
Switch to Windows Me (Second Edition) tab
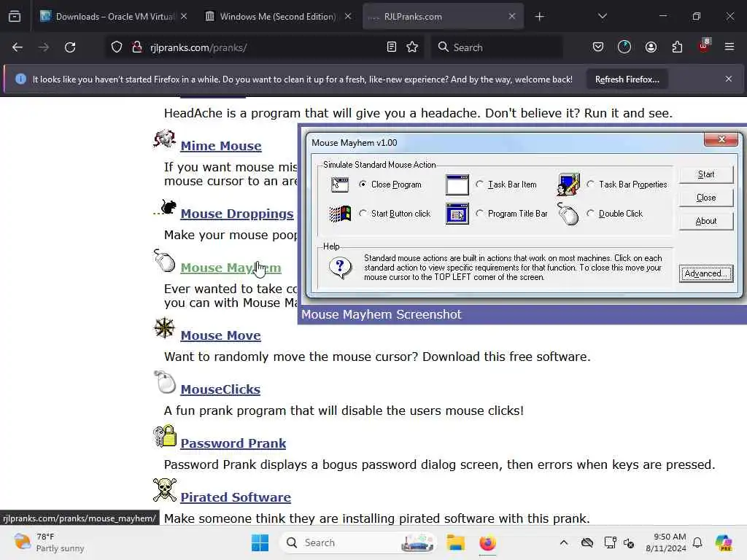pos(278,17)
